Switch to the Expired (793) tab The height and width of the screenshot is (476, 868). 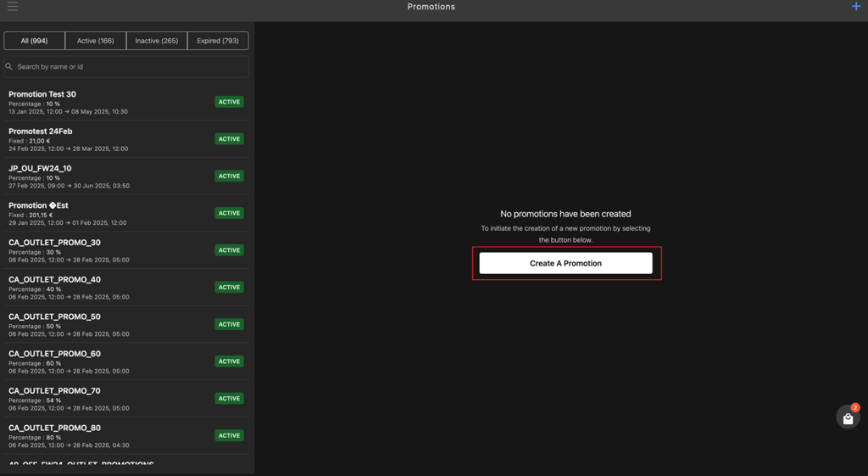click(x=218, y=41)
